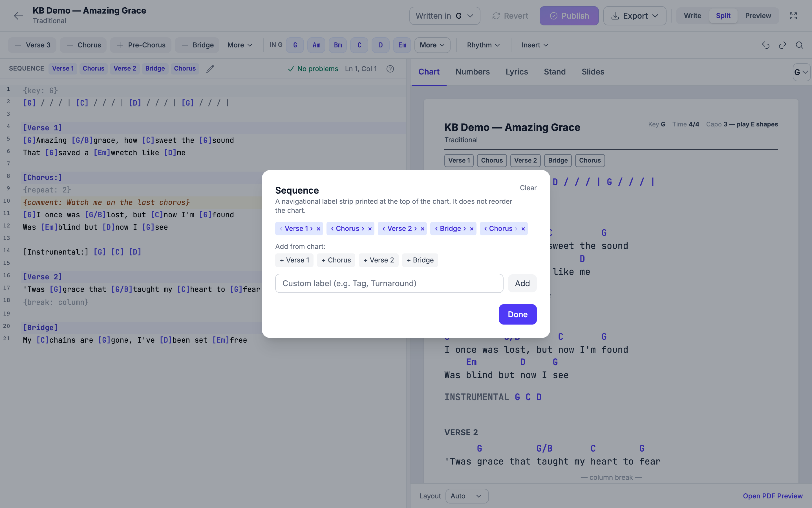Move first Chorus chip right

click(363, 229)
